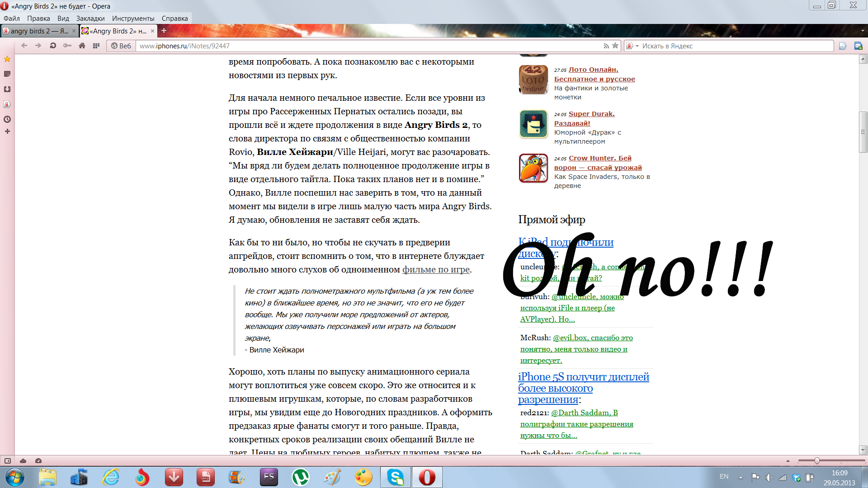Open the Downloads panel in the sidebar

7,89
